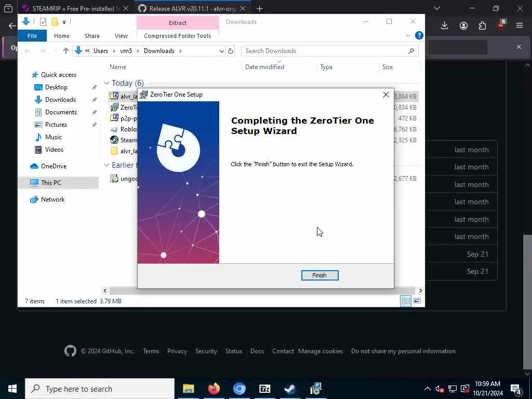Sort by the Name column header

118,67
